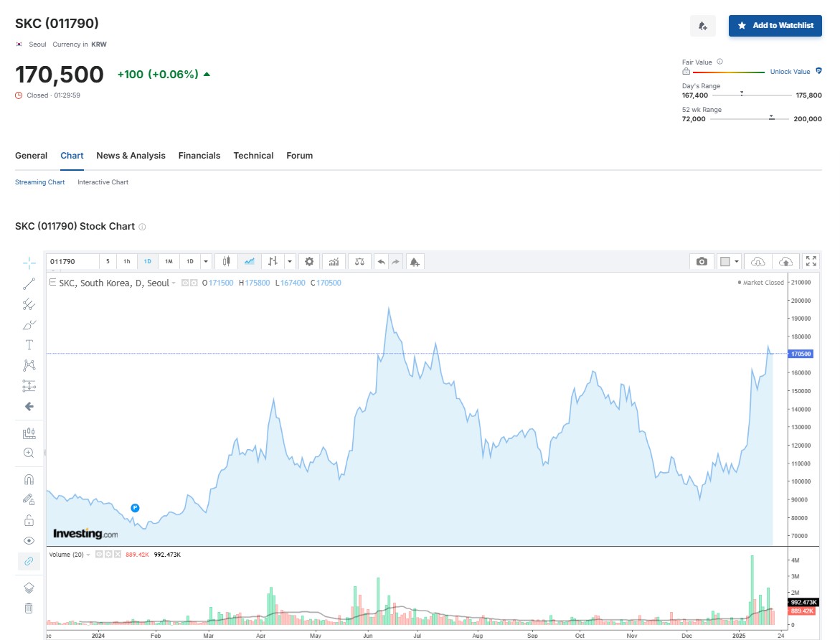The image size is (840, 640).
Task: Select the trend line drawing tool
Action: 29,284
